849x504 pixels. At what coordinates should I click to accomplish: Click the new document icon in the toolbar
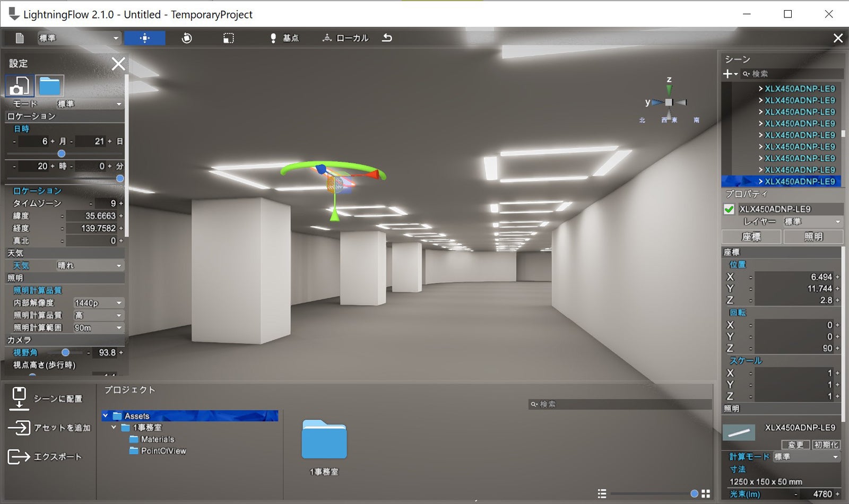20,38
